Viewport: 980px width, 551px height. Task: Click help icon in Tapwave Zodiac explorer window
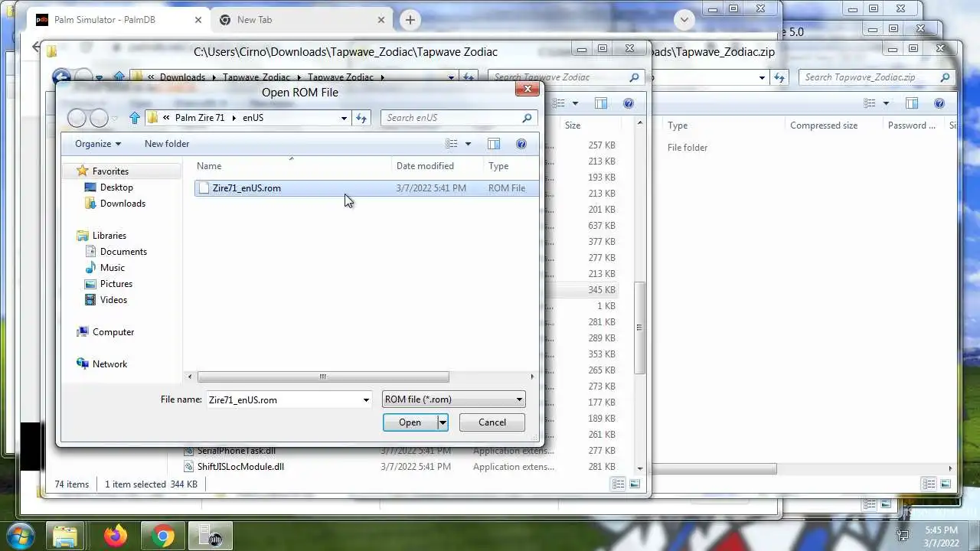(x=629, y=103)
